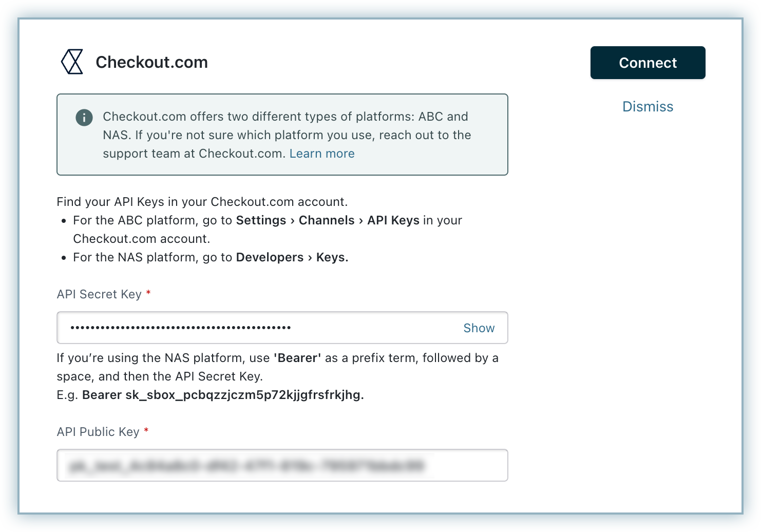761x532 pixels.
Task: Click the bold Settings text in instructions
Action: point(261,220)
